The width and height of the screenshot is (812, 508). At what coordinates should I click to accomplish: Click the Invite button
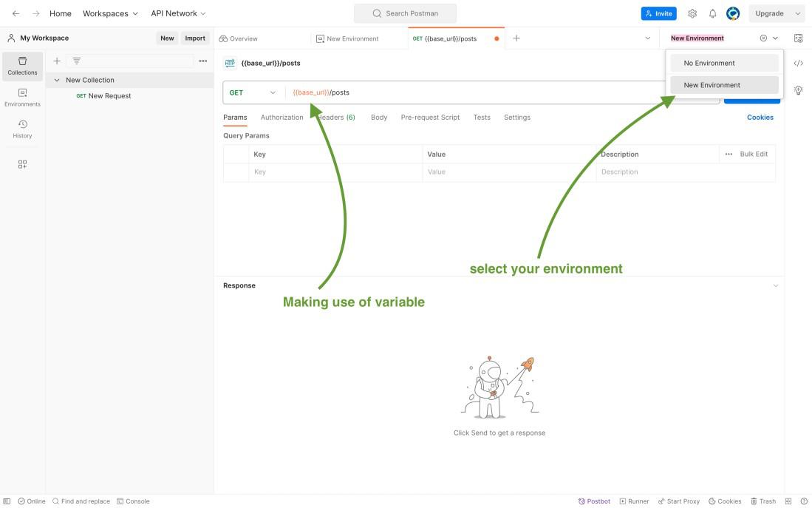(x=658, y=13)
